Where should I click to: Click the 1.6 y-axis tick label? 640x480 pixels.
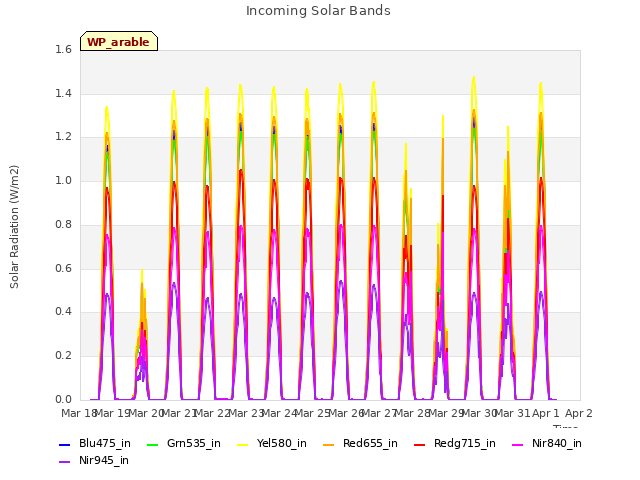pyautogui.click(x=63, y=49)
